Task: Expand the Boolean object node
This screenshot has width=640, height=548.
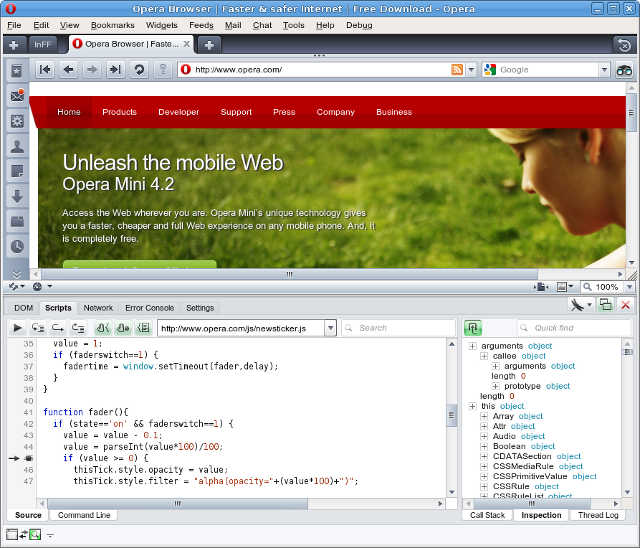Action: click(x=484, y=446)
